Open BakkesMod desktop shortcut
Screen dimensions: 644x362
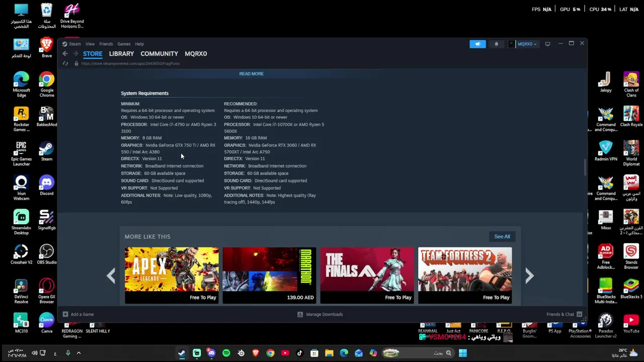click(x=47, y=117)
